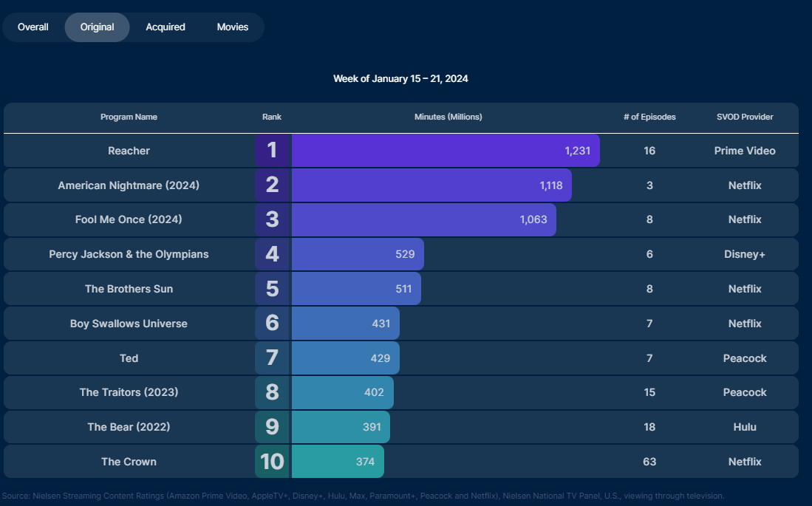Click the SVOD Provider column header
Viewport: 812px width, 506px height.
click(745, 117)
